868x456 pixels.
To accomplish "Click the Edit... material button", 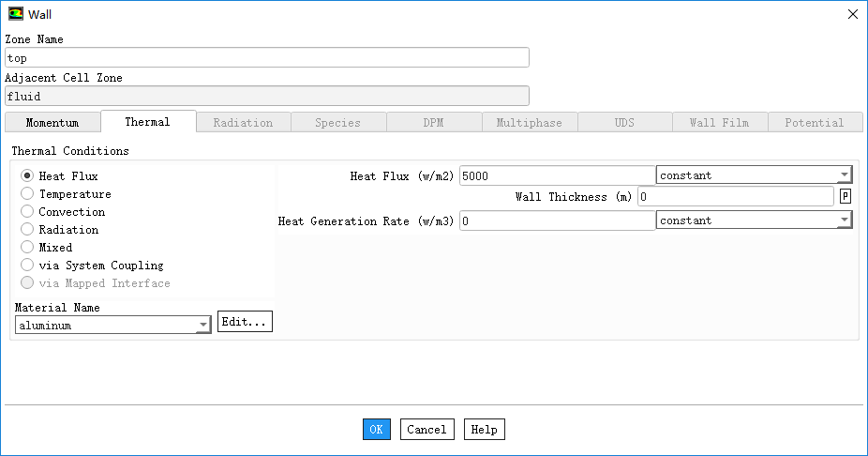I will 245,322.
